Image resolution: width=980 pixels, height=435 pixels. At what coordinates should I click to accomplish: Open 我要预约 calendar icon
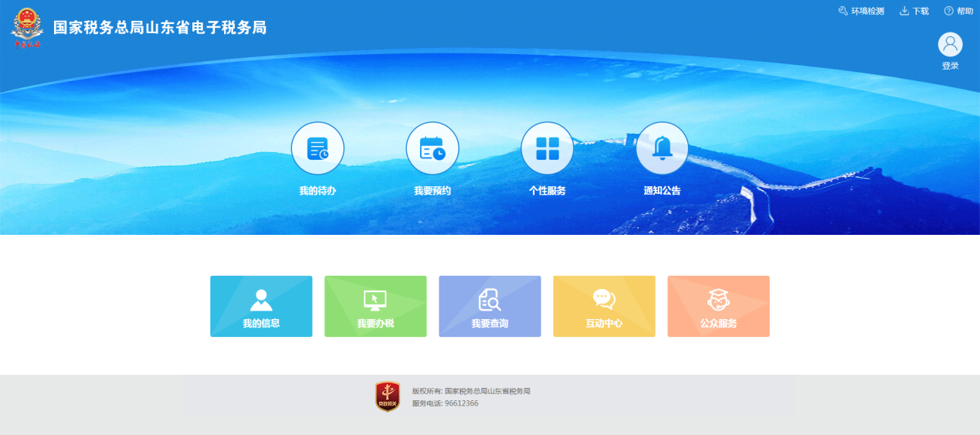pyautogui.click(x=432, y=148)
